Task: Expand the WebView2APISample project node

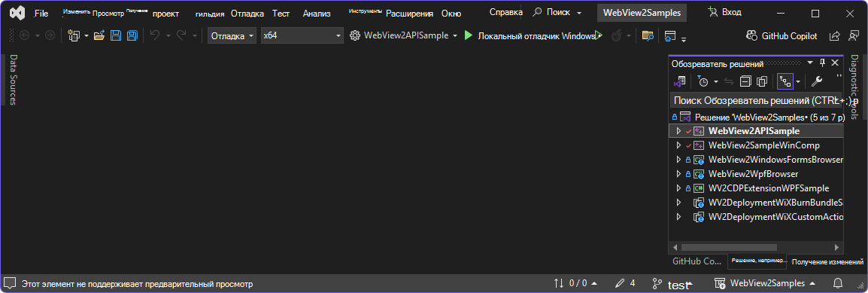Action: (x=678, y=131)
